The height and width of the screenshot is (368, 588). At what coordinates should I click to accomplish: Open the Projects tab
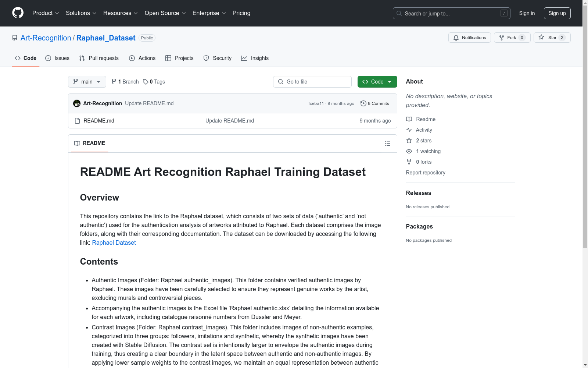coord(179,58)
